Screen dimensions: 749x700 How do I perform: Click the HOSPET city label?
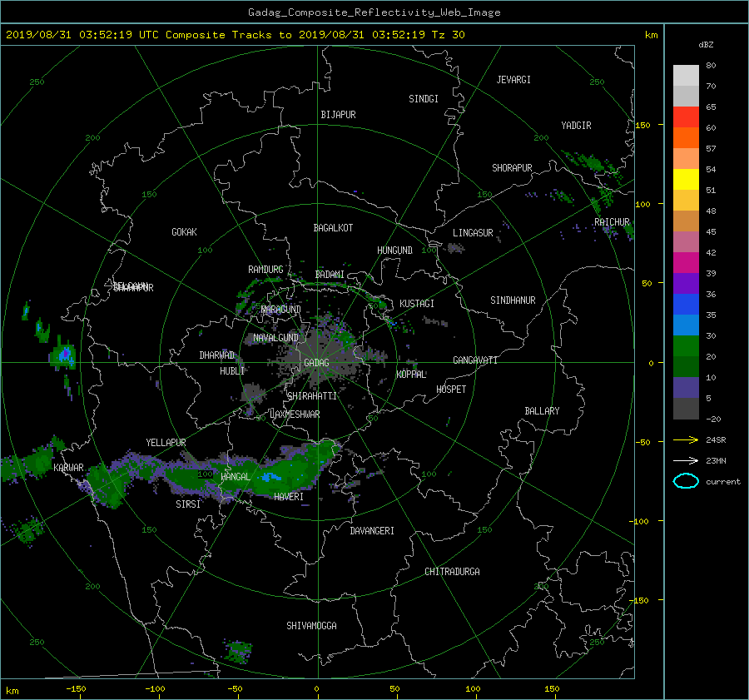point(451,390)
